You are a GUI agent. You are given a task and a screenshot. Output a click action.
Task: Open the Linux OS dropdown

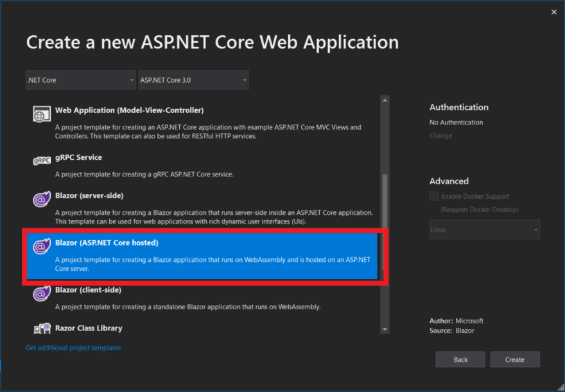click(x=485, y=230)
